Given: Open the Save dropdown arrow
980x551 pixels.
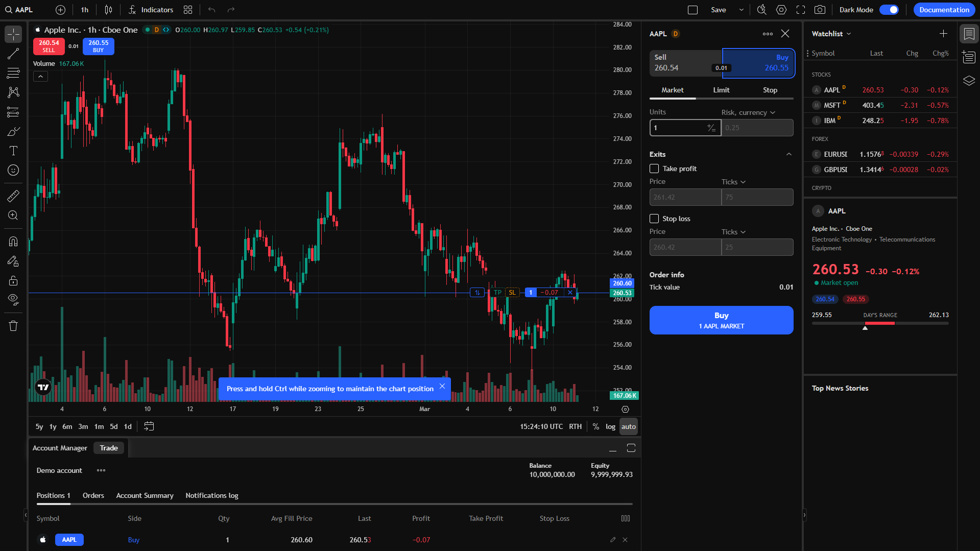Looking at the screenshot, I should coord(740,9).
